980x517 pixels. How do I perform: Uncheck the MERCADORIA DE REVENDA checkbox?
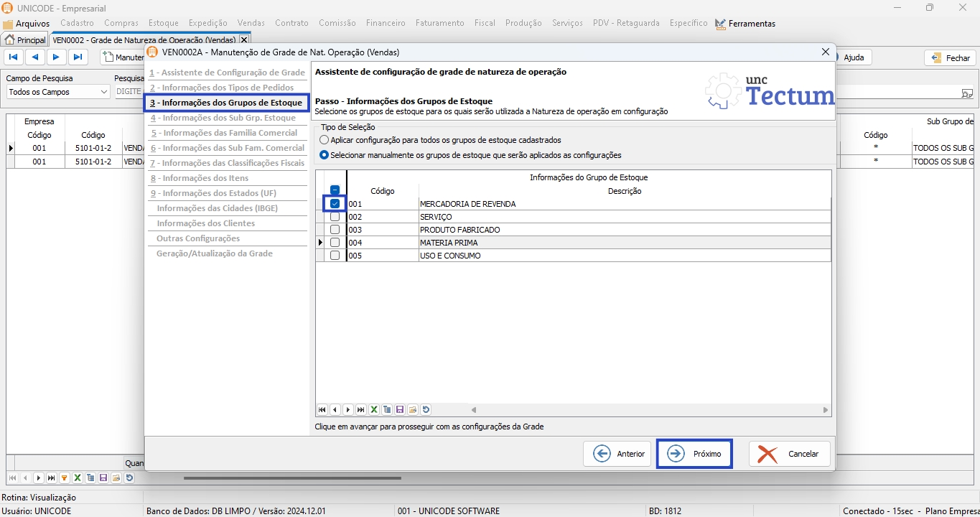335,204
